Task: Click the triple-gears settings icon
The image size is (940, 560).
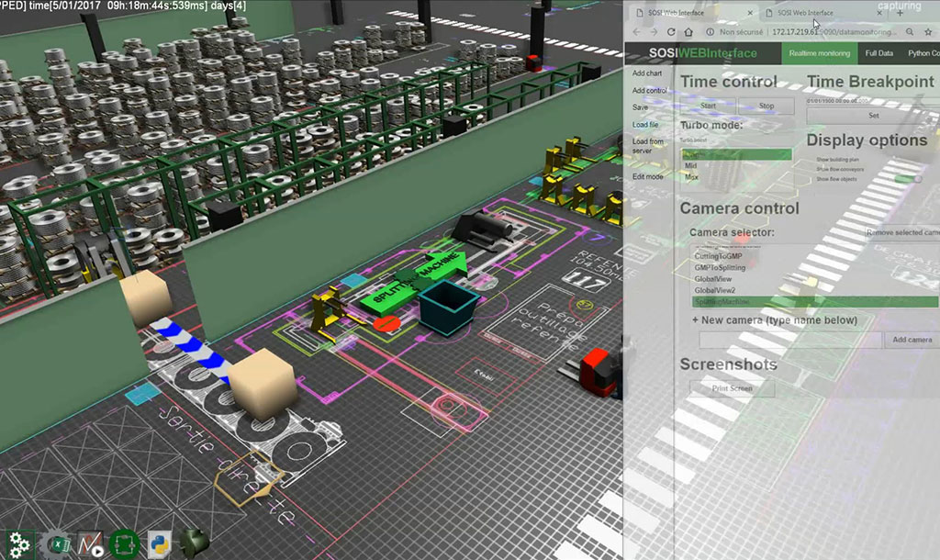Action: (x=19, y=543)
